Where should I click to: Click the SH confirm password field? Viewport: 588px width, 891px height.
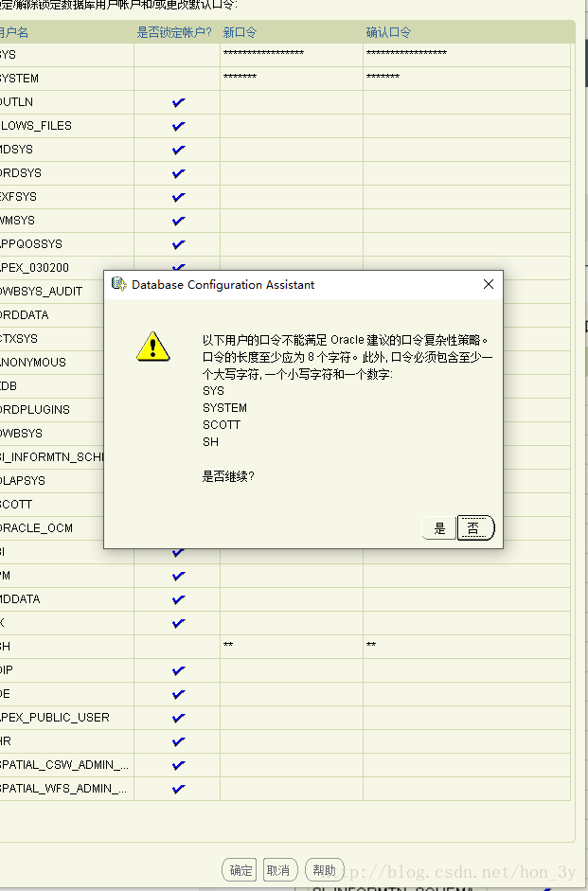point(467,647)
